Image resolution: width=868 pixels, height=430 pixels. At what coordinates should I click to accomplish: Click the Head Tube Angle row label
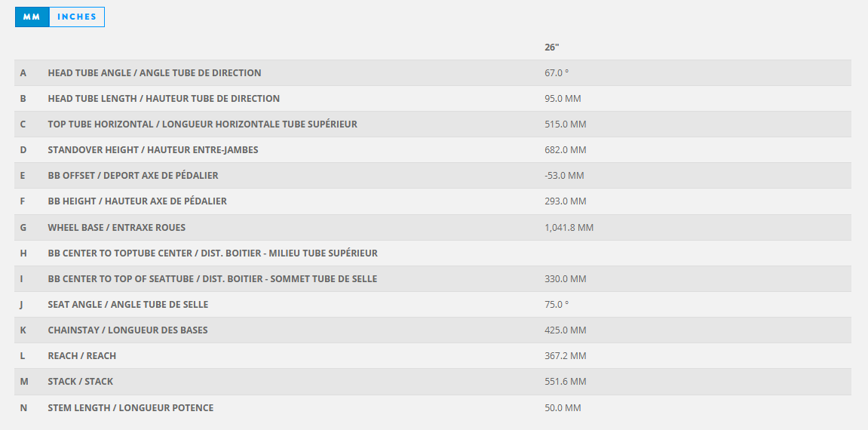click(x=155, y=73)
